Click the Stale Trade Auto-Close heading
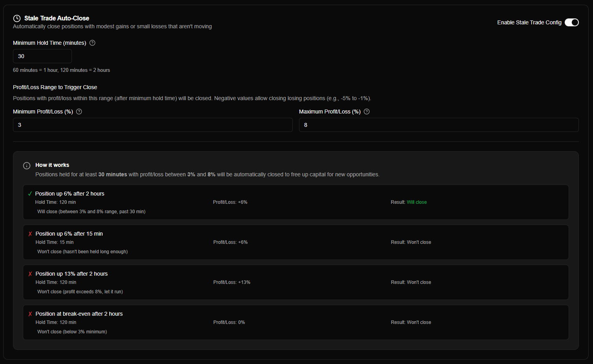 57,18
